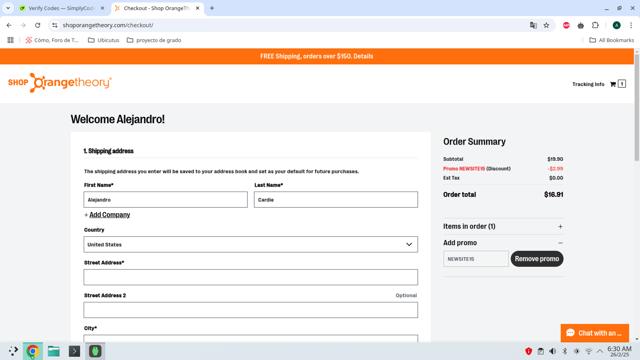Open the proyecto de grado bookmark folder
The image size is (640, 360).
[x=154, y=40]
